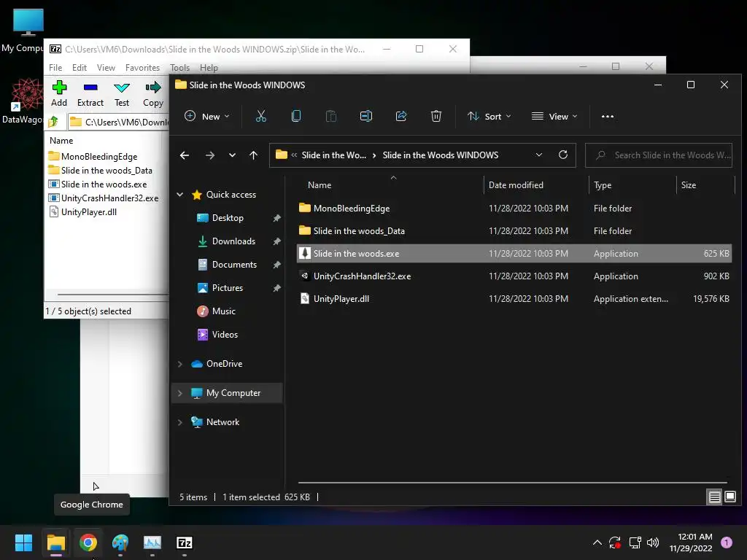Click the Date modified column header
This screenshot has height=560, width=747.
coord(536,184)
